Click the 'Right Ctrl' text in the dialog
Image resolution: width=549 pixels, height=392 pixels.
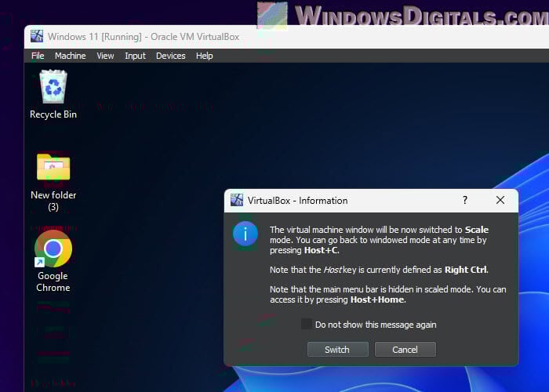point(466,270)
